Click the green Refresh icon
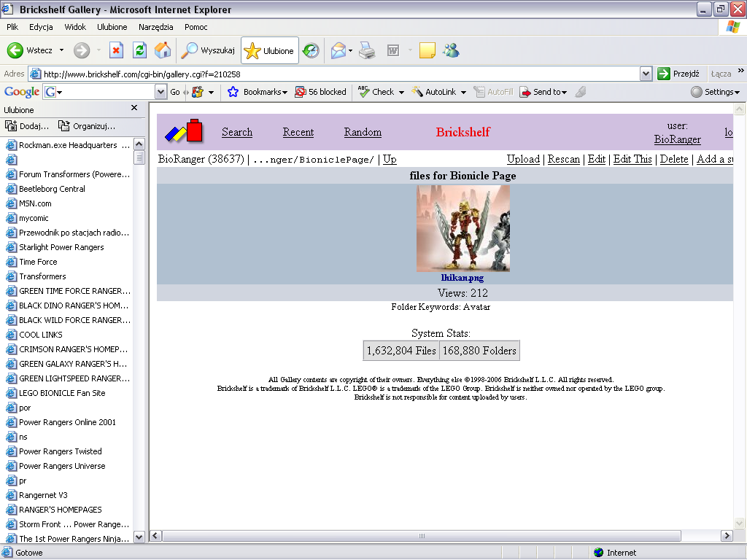747x560 pixels. click(x=139, y=50)
